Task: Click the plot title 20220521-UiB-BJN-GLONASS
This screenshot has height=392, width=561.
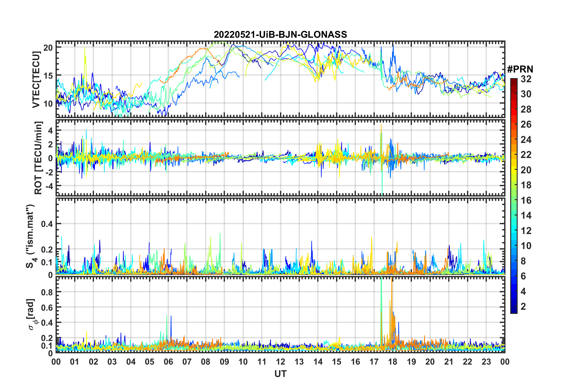Action: (x=280, y=34)
